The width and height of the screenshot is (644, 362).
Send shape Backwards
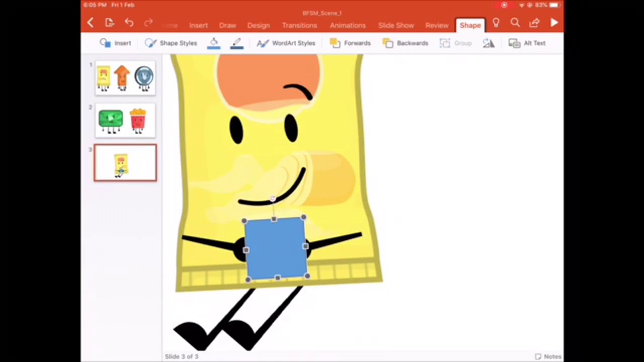(x=405, y=43)
